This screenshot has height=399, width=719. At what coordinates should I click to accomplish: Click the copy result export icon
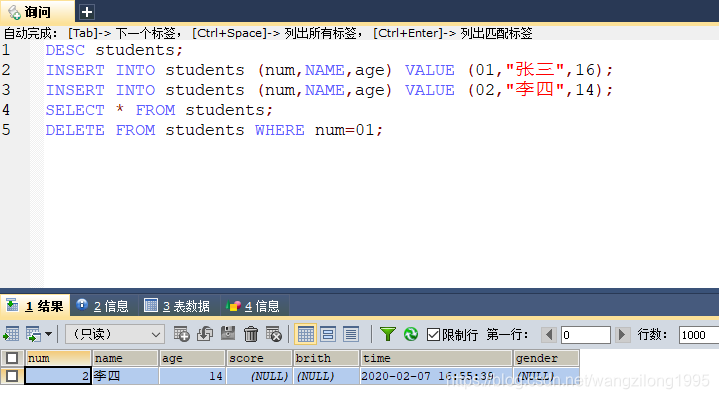pyautogui.click(x=33, y=334)
